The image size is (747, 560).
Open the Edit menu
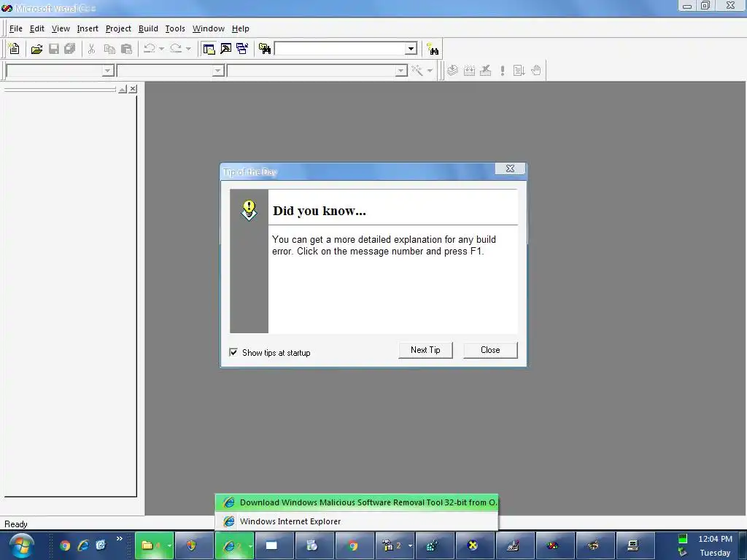[x=37, y=28]
